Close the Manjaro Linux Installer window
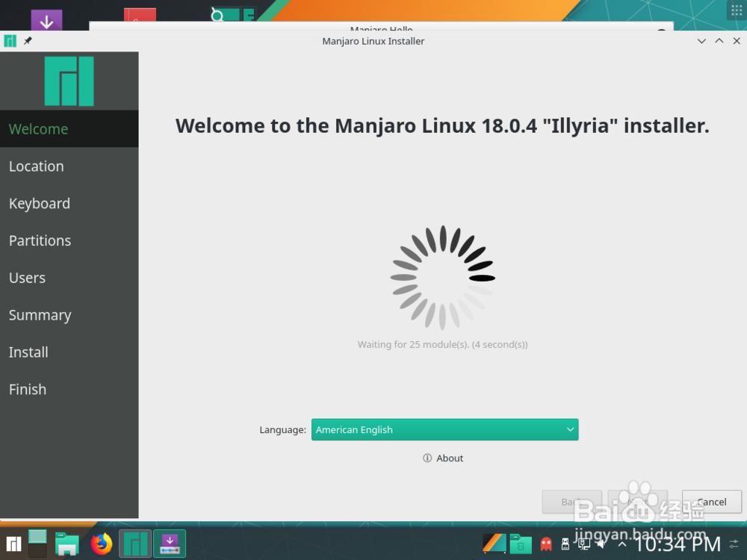747x560 pixels. [x=737, y=41]
